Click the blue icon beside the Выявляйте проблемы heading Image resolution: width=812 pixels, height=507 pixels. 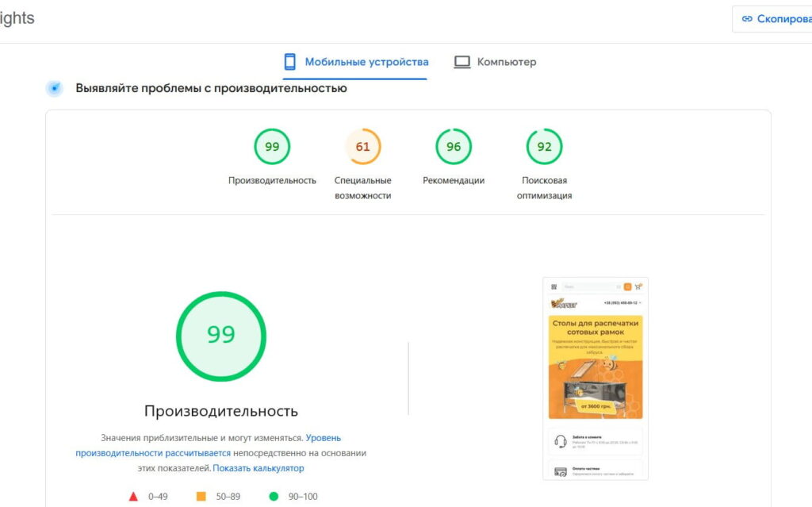tap(55, 89)
